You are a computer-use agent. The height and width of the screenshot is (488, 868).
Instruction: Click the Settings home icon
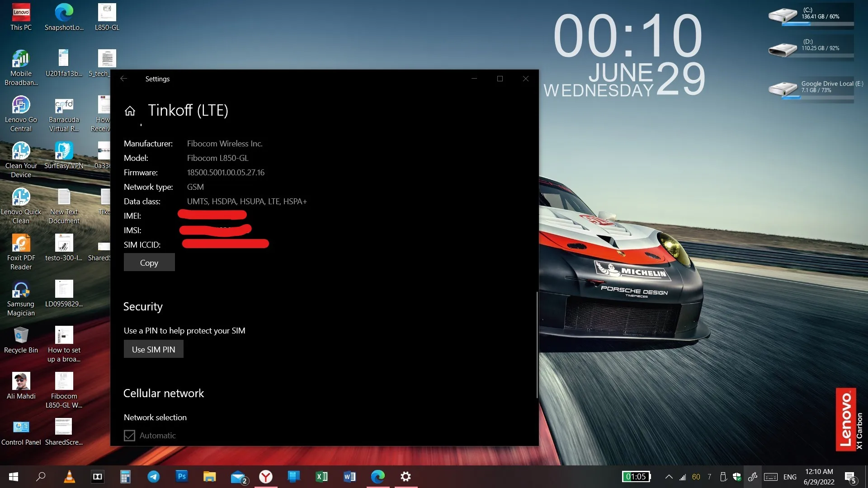pos(130,111)
